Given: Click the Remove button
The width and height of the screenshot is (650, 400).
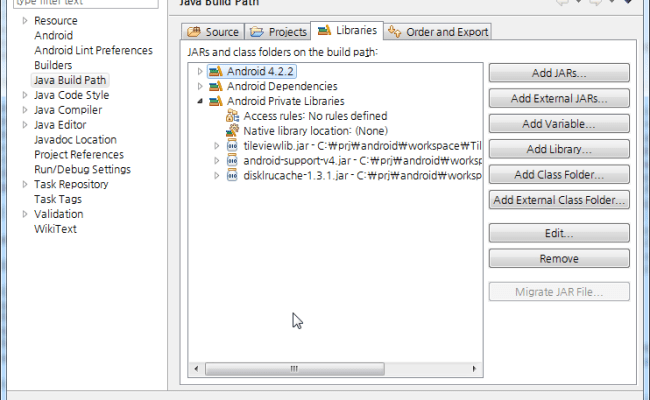Looking at the screenshot, I should click(x=559, y=259).
